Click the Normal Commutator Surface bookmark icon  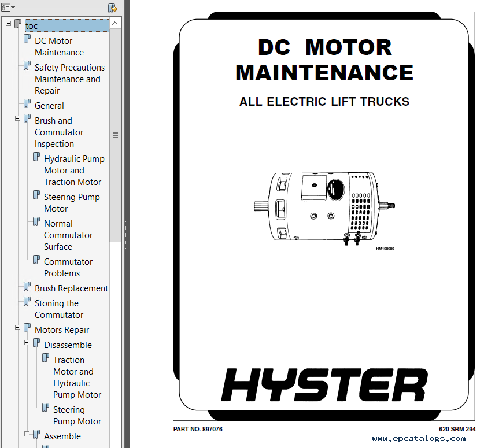click(x=36, y=222)
